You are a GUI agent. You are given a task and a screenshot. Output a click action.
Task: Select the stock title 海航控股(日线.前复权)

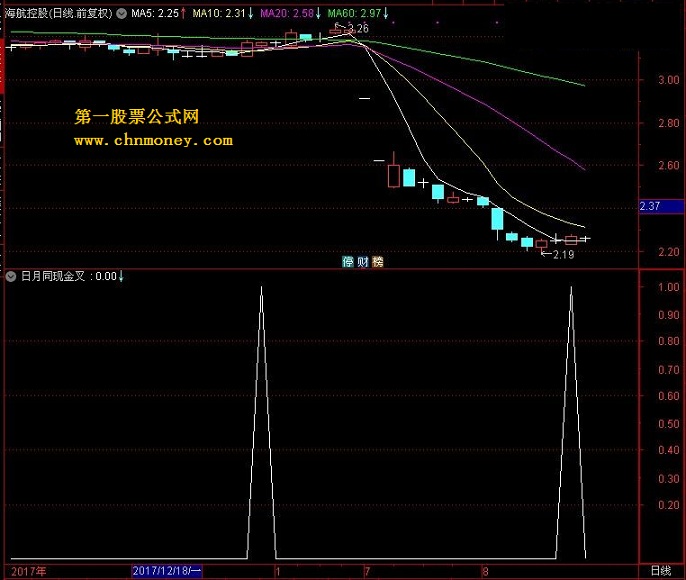[59, 13]
